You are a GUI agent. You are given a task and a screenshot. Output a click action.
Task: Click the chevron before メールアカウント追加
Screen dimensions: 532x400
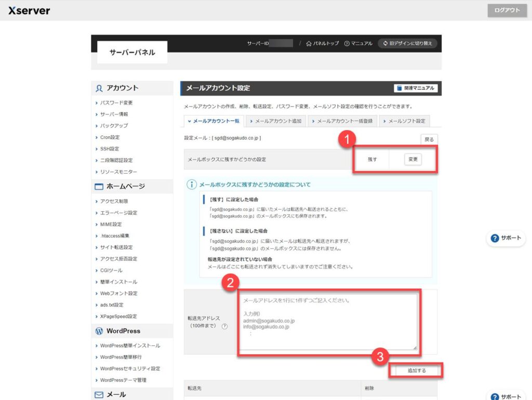(x=251, y=121)
